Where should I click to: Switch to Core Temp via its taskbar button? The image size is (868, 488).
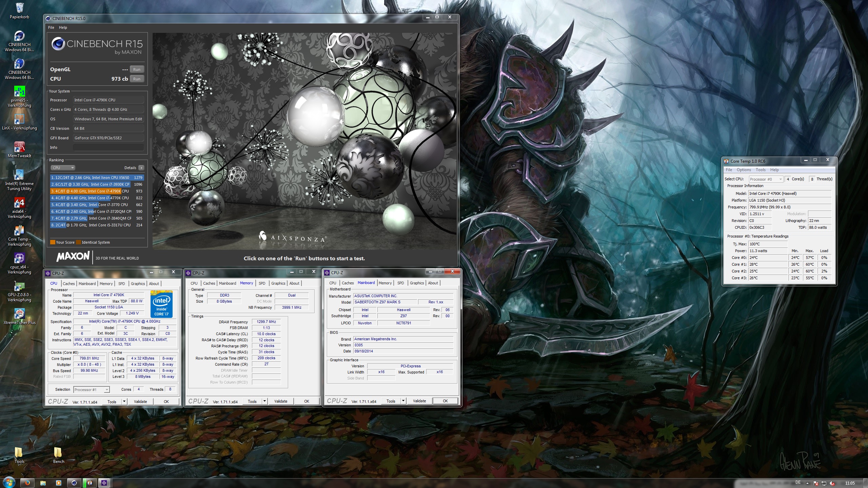90,483
